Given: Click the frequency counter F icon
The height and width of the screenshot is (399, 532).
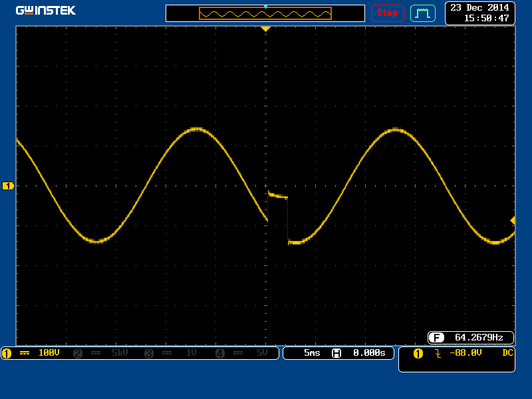Looking at the screenshot, I should (x=436, y=337).
